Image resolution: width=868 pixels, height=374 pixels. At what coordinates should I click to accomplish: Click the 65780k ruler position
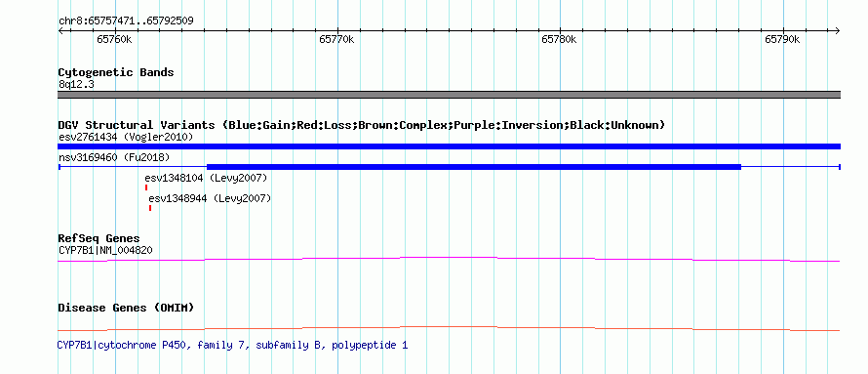click(559, 39)
